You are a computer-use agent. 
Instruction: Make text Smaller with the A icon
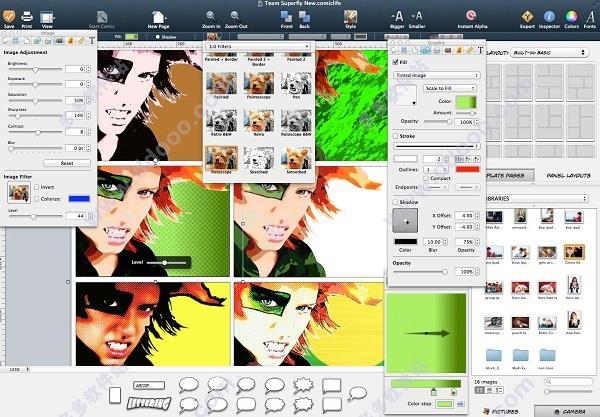pos(417,16)
